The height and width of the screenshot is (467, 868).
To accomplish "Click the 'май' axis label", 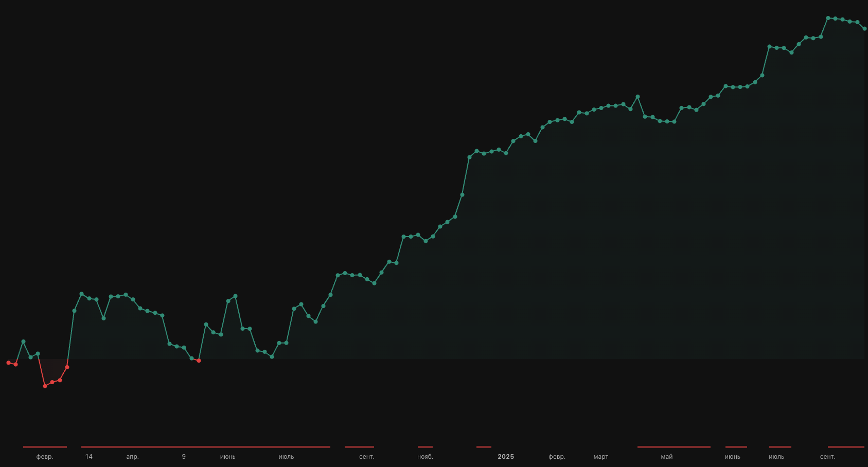I will pyautogui.click(x=666, y=457).
